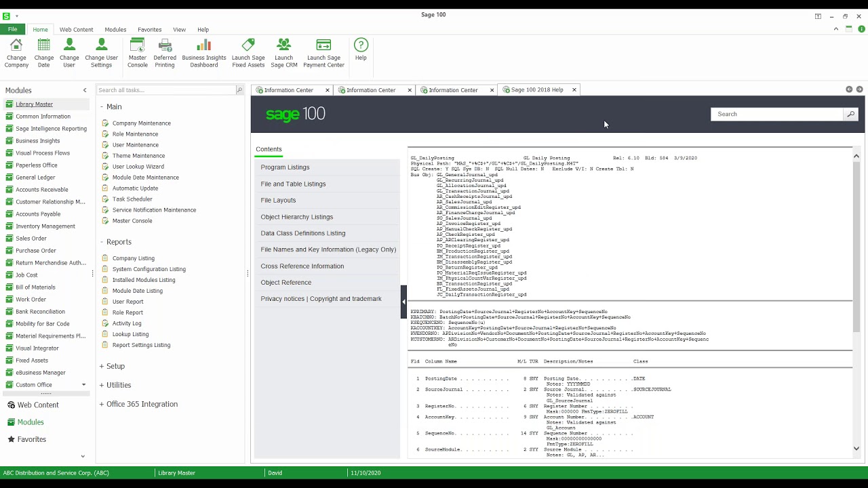Collapse the Modules panel arrow
The height and width of the screenshot is (488, 868).
click(x=85, y=90)
